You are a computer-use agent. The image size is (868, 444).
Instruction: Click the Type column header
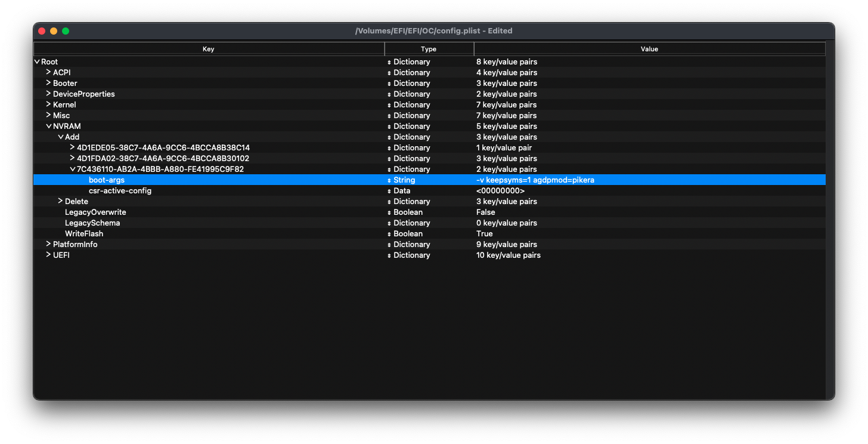[429, 49]
